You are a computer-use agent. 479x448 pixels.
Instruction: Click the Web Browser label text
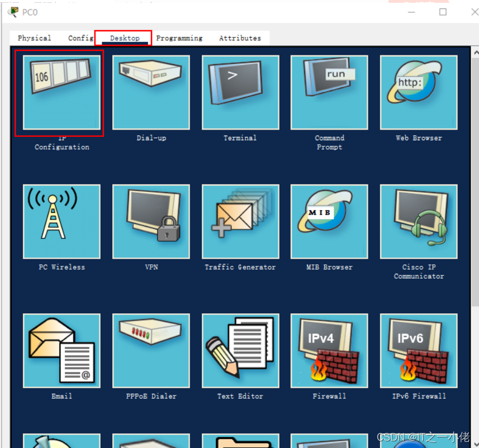pyautogui.click(x=419, y=138)
